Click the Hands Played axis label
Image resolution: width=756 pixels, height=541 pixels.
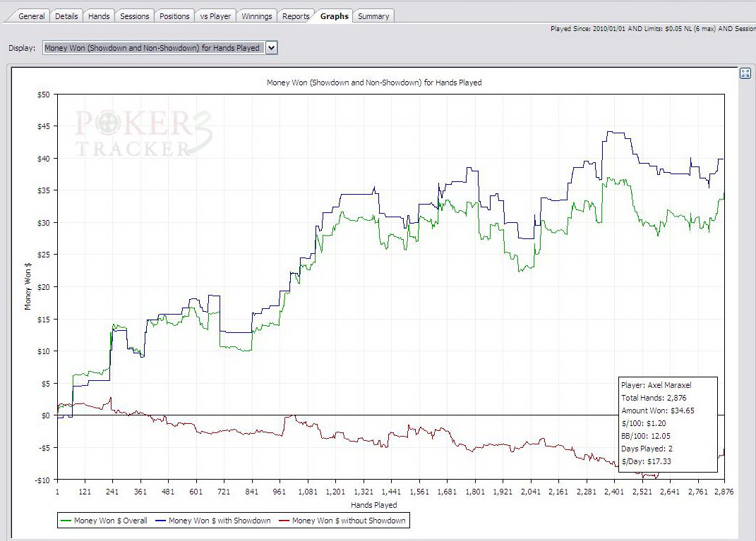click(373, 505)
